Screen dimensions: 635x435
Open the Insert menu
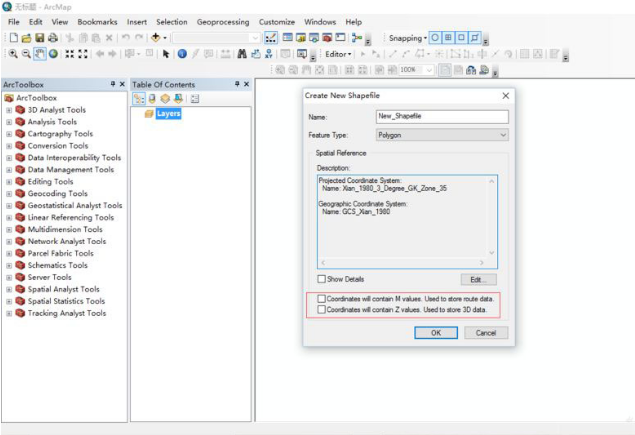coord(137,22)
